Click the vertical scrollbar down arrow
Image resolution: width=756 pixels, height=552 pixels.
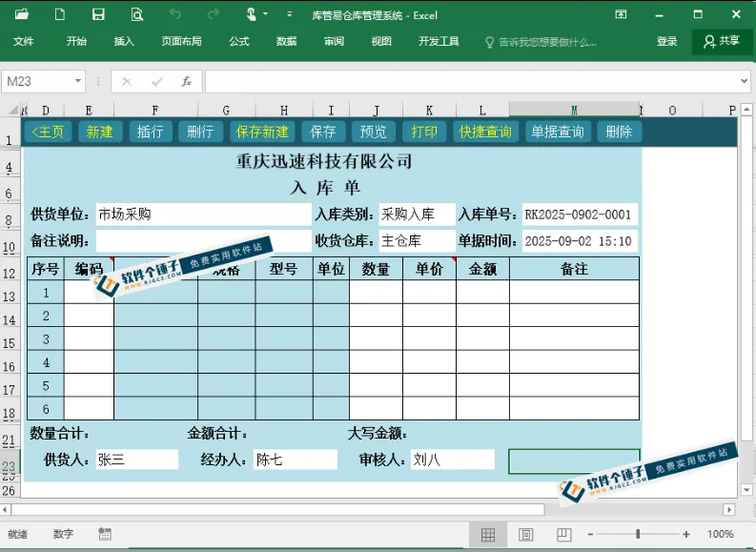click(746, 490)
